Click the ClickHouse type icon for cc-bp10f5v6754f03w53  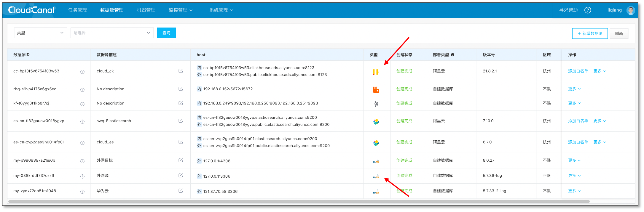[x=376, y=72]
